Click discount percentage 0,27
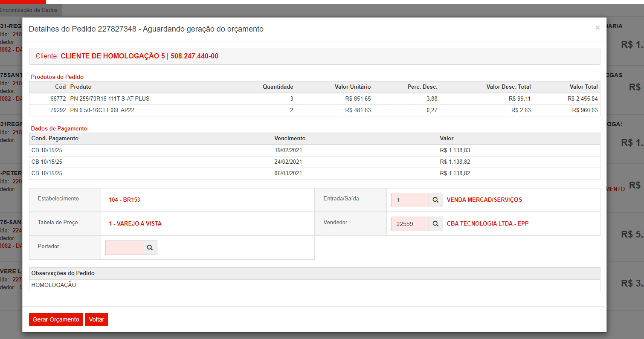 432,110
